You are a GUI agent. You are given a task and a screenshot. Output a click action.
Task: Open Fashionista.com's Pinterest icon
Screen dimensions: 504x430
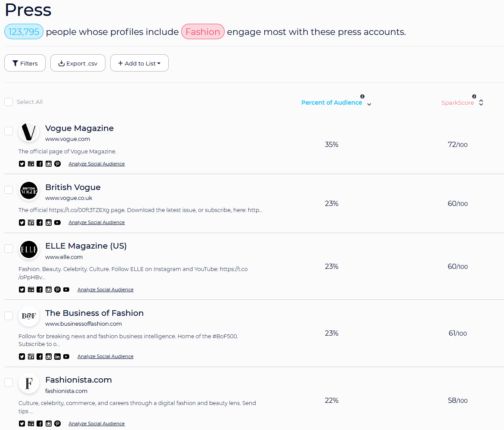[57, 424]
